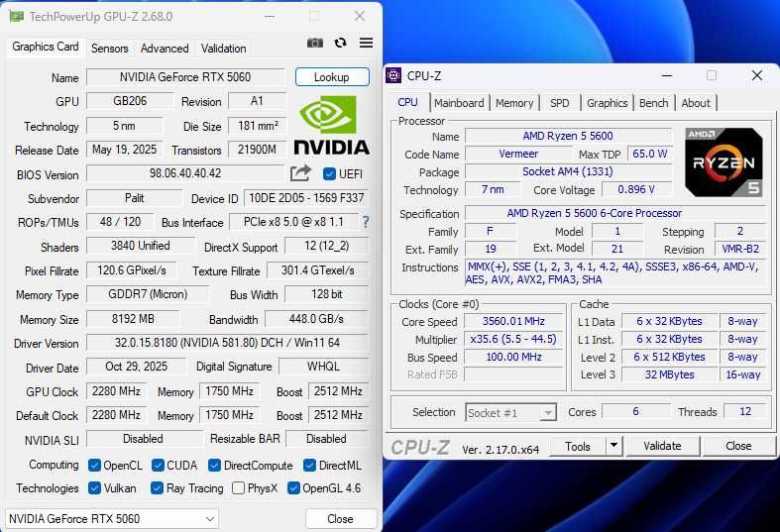Click the Release Date value May 19, 2025
This screenshot has height=532, width=780.
(124, 150)
